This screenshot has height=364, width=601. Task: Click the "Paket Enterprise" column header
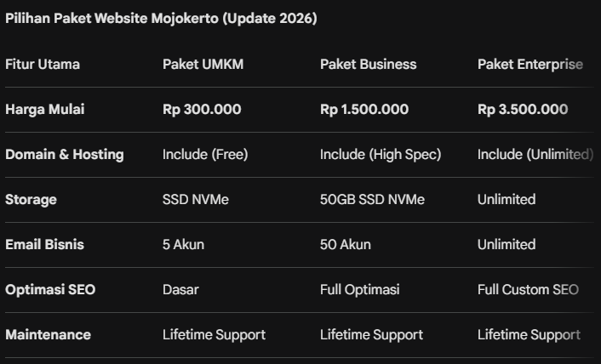click(529, 65)
